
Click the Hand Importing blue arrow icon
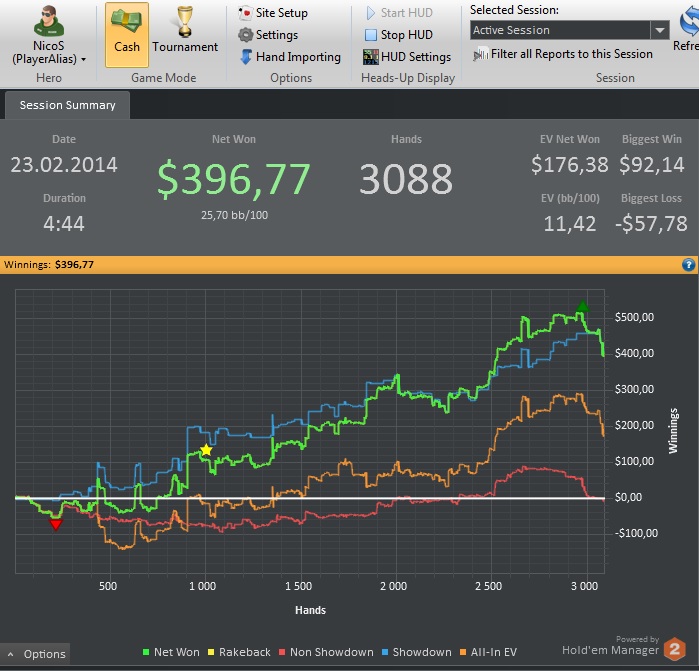click(246, 57)
